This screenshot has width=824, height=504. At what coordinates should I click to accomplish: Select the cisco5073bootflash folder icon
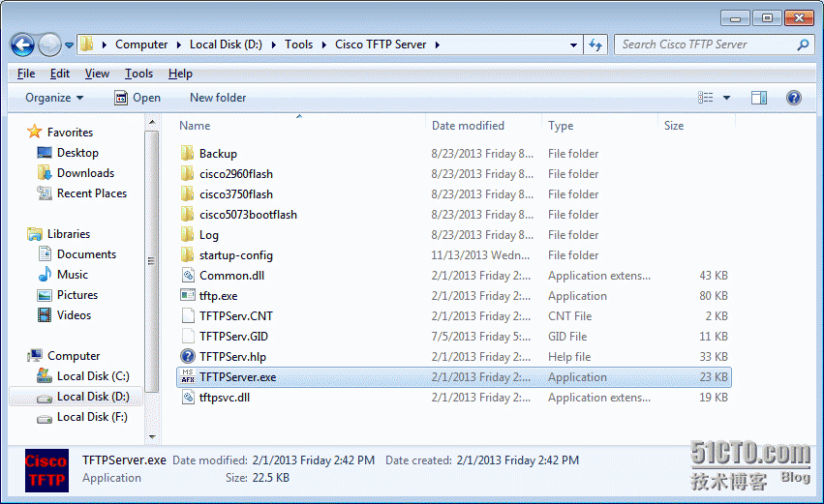point(187,214)
